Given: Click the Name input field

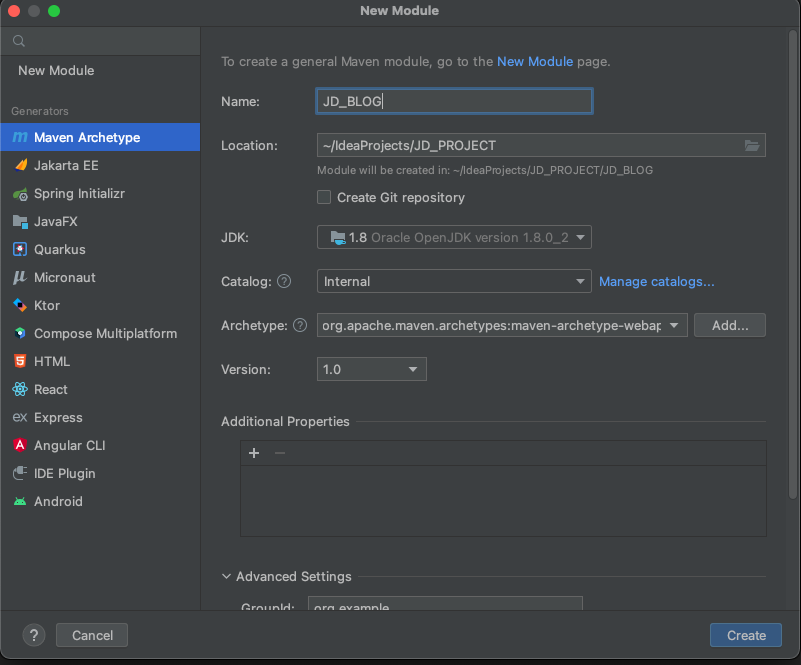Looking at the screenshot, I should coord(454,101).
